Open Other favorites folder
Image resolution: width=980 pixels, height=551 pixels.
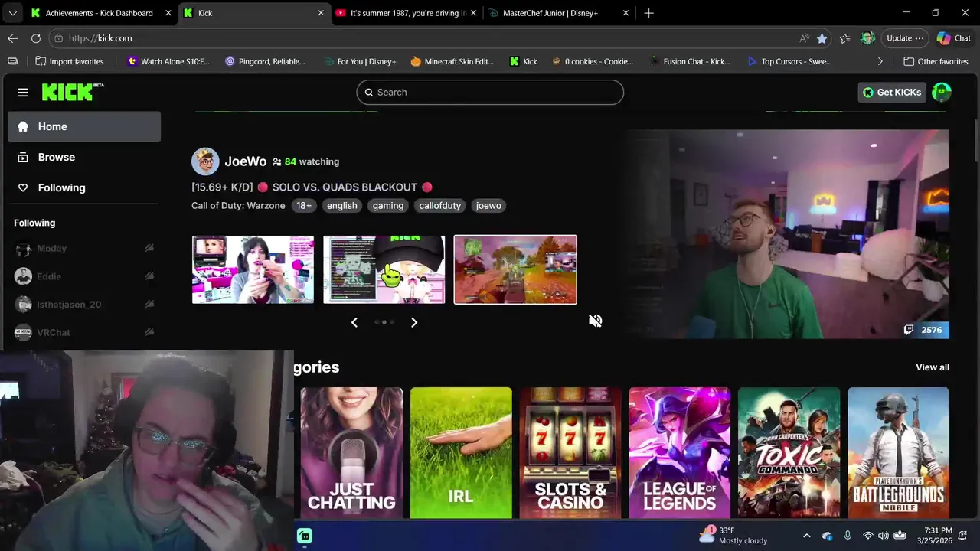(936, 61)
